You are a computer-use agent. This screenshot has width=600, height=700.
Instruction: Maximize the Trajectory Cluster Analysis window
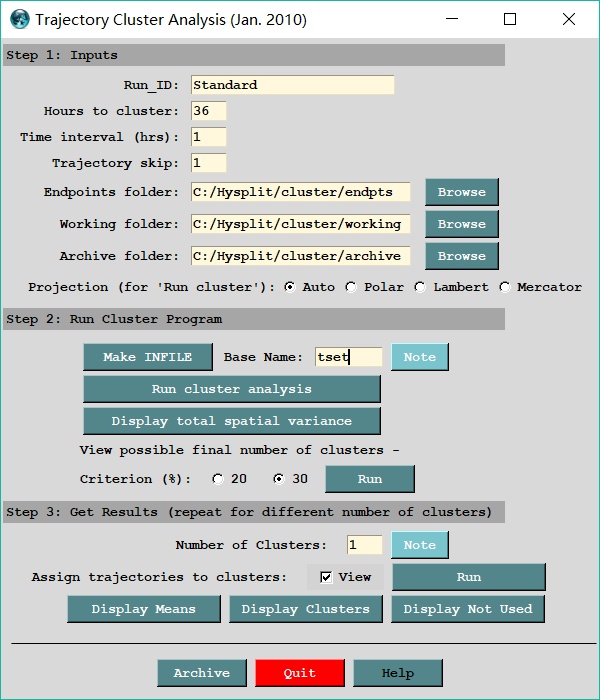point(510,19)
